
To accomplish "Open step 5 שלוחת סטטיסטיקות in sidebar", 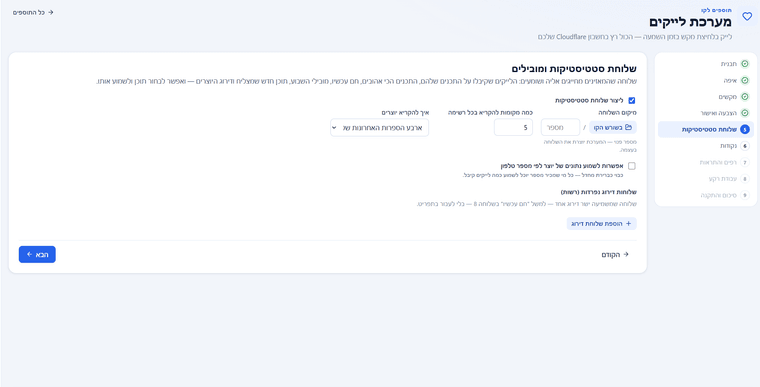I will tap(706, 129).
